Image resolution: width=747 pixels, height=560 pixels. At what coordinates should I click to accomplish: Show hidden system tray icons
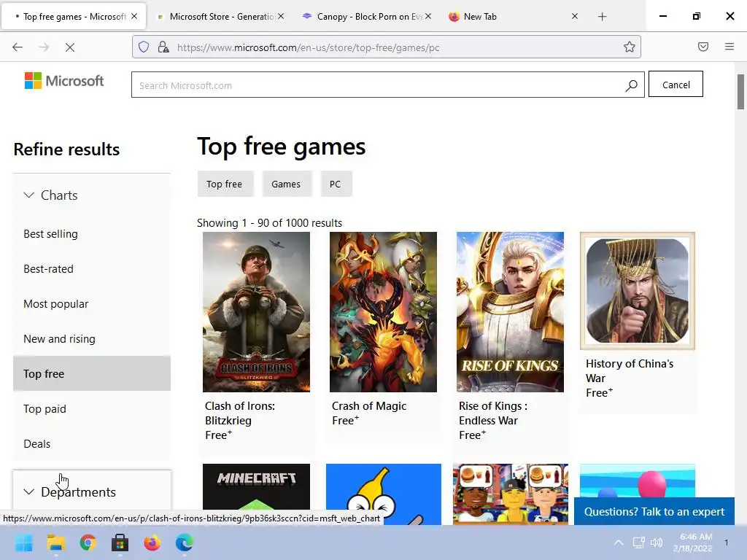(619, 542)
